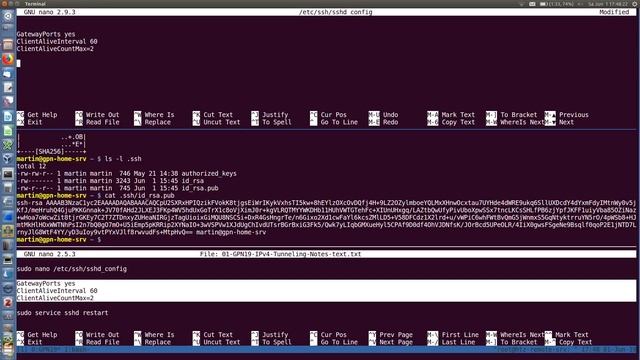Click highlighted 'ClientAliveInterval 60' in notes pane

[57, 291]
